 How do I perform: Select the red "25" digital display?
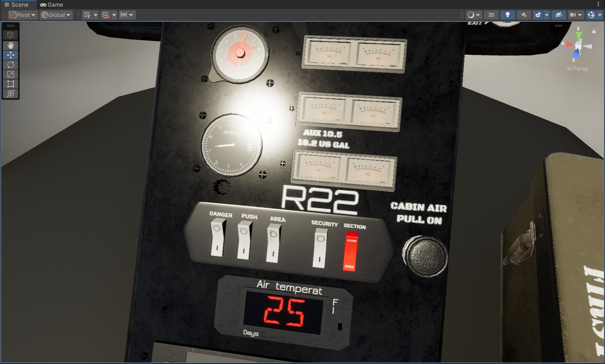[284, 312]
